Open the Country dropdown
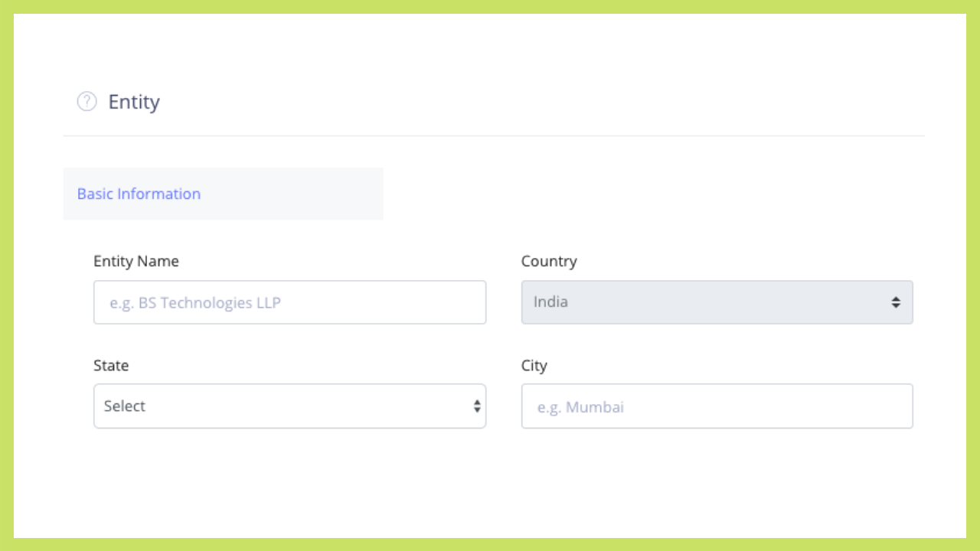The height and width of the screenshot is (551, 980). pyautogui.click(x=716, y=302)
